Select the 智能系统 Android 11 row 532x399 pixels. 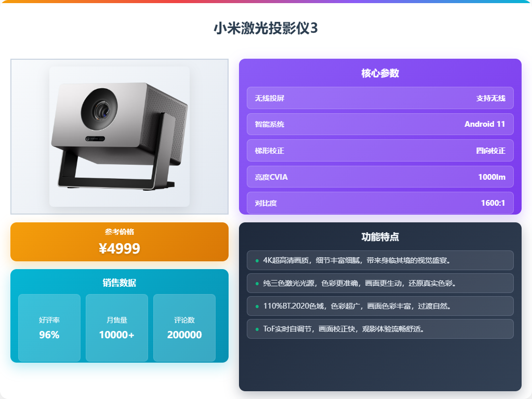coord(380,124)
